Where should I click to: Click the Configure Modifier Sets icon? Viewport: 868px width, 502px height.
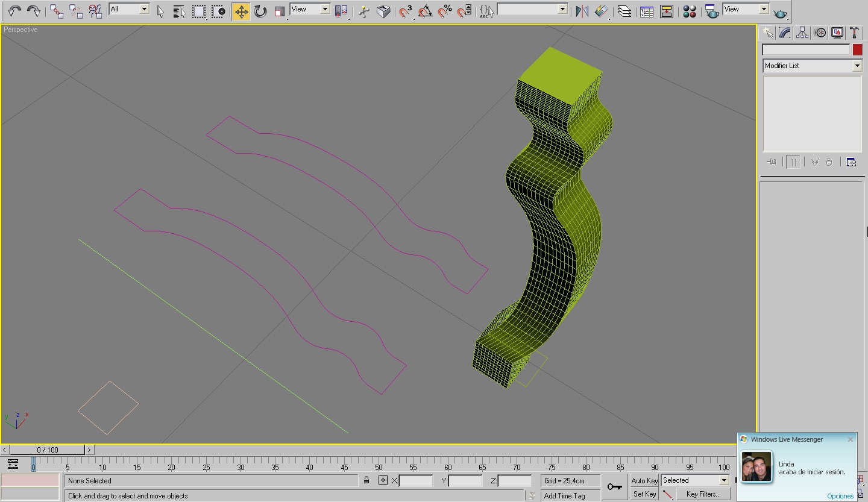(851, 162)
